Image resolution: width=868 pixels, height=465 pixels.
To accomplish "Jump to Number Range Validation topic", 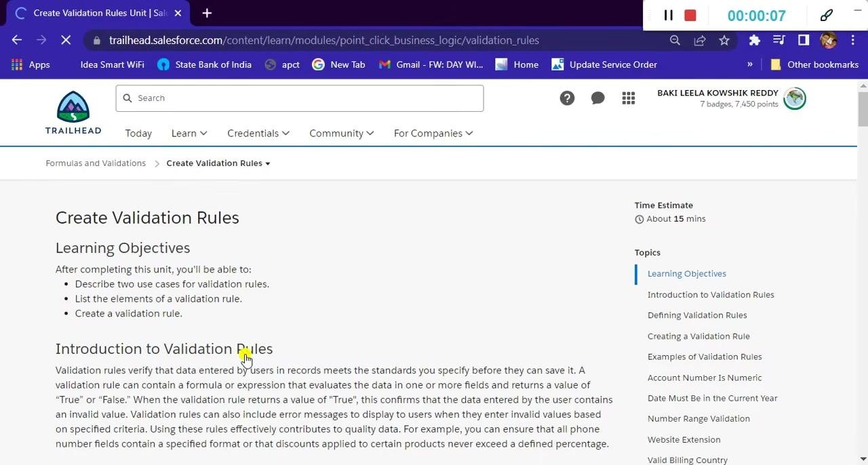I will tap(698, 419).
